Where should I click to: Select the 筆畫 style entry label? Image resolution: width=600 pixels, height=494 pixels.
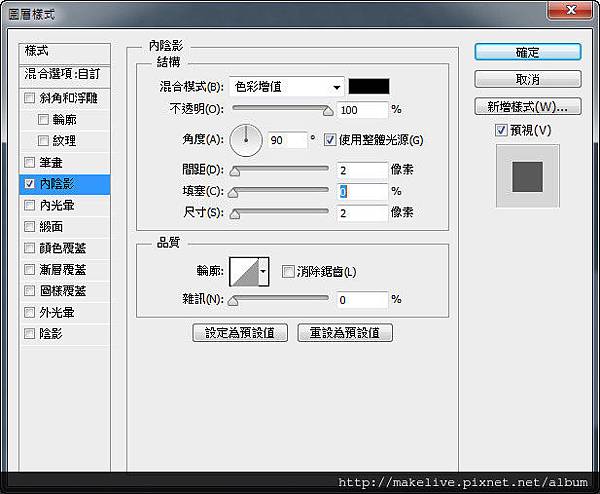coord(51,162)
